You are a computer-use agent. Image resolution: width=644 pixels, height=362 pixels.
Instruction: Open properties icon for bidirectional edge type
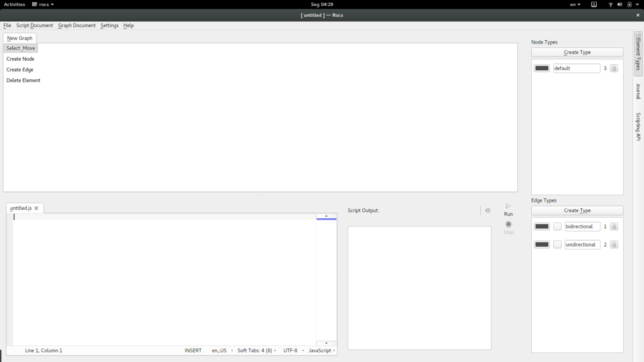pos(614,227)
